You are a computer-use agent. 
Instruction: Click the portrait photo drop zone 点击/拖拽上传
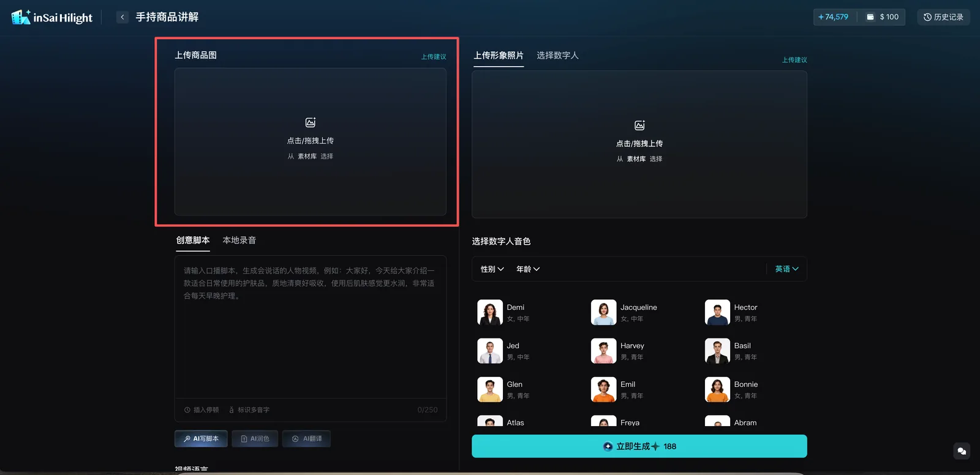[x=639, y=144]
